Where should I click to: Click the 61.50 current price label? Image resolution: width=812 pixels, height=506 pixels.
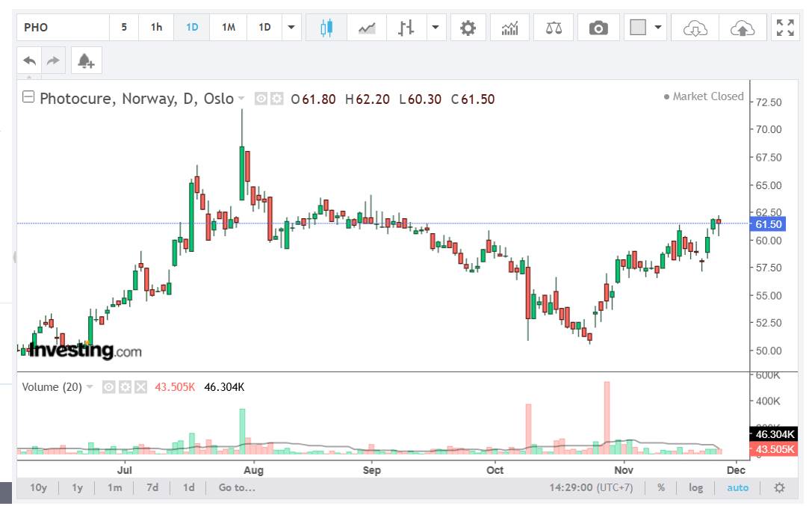[768, 224]
